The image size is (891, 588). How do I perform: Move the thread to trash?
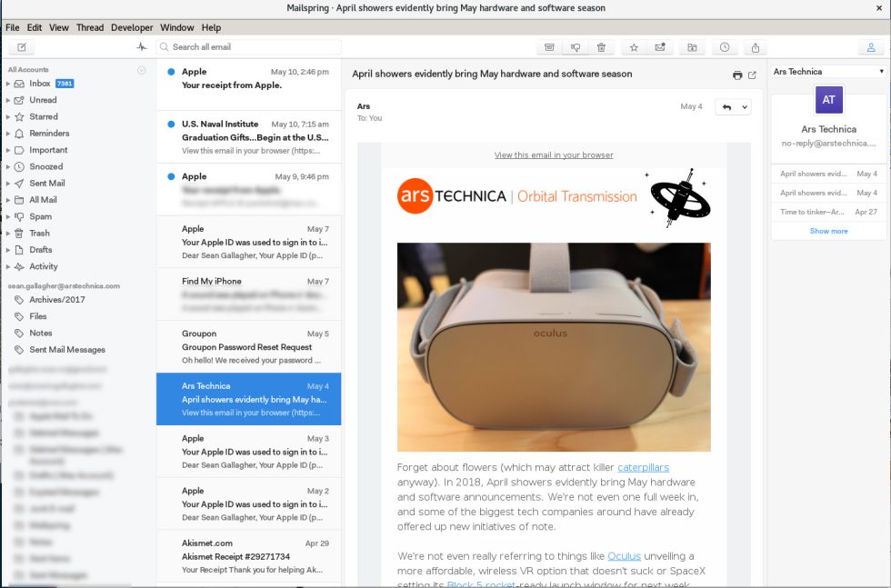tap(601, 47)
